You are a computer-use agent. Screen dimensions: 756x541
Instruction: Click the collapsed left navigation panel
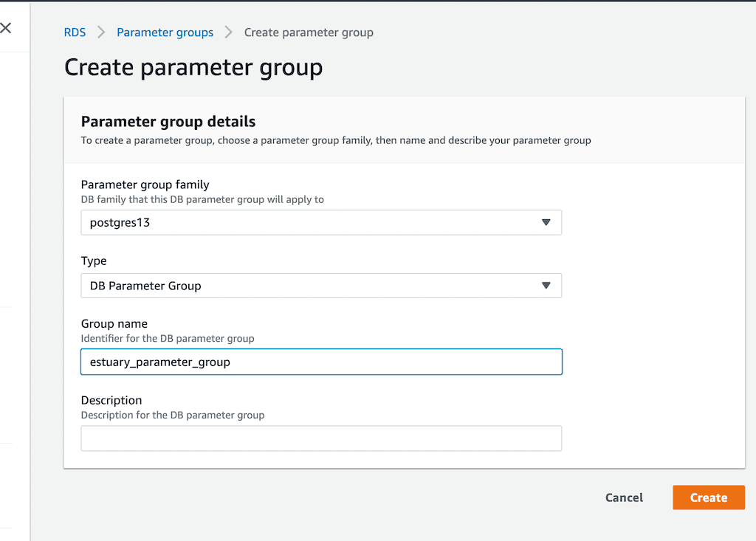14,295
